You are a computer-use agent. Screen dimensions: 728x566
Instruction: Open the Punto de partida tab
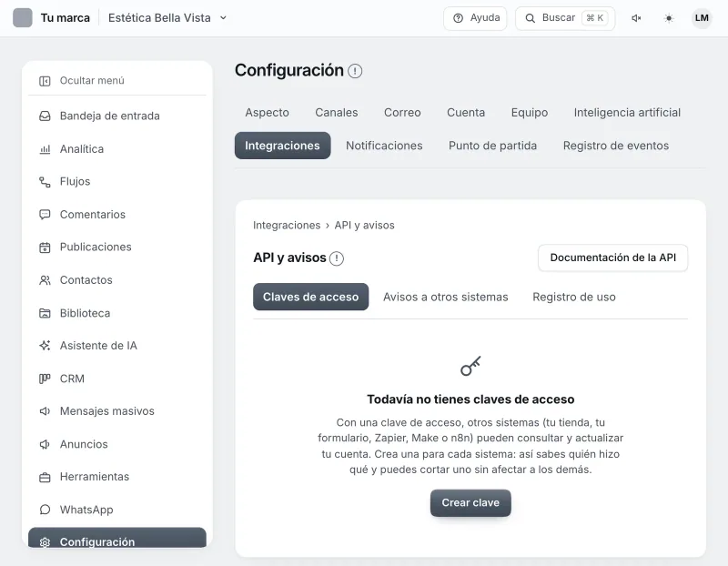pyautogui.click(x=492, y=146)
